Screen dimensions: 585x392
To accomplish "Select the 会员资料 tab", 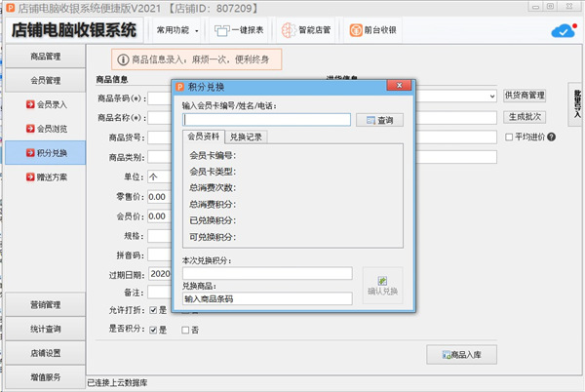I will [205, 137].
